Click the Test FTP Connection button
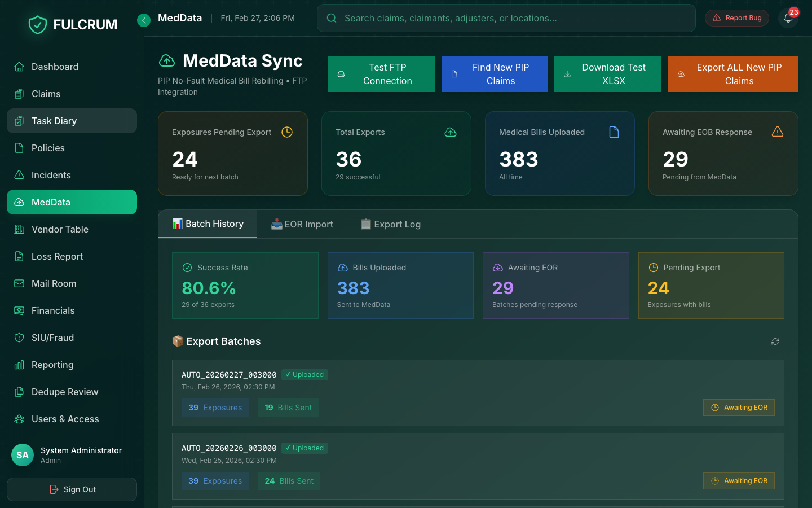 pos(381,74)
